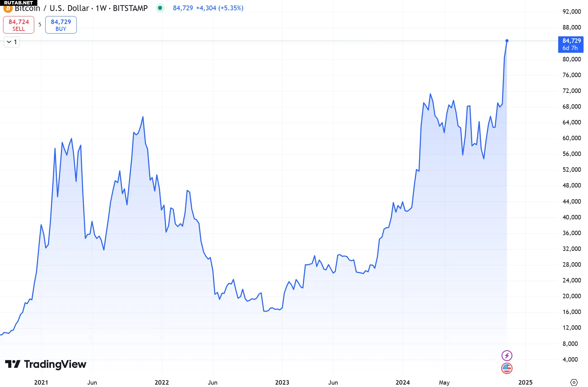Click the 2024 label on time axis
This screenshot has height=387, width=588.
pos(403,382)
